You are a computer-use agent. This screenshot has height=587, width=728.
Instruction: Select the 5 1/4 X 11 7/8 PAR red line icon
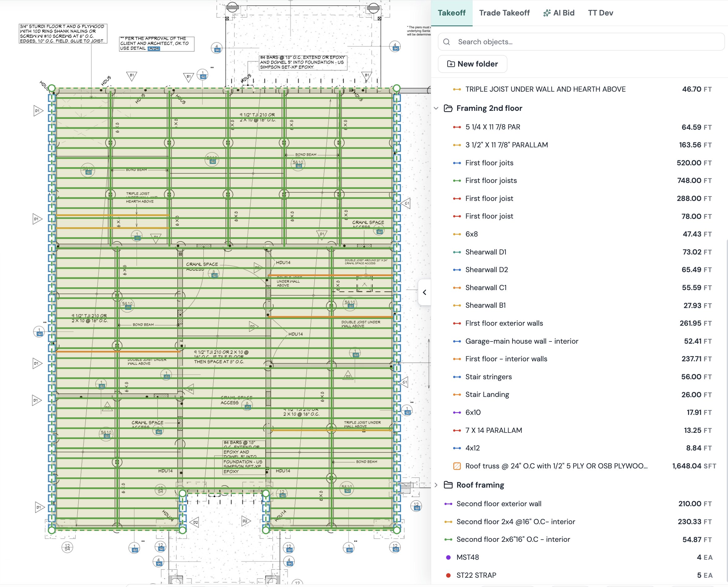(x=457, y=127)
